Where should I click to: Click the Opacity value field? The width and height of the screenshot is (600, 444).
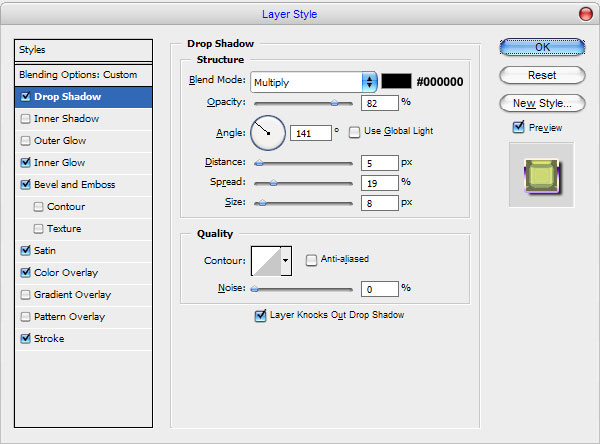coord(380,103)
